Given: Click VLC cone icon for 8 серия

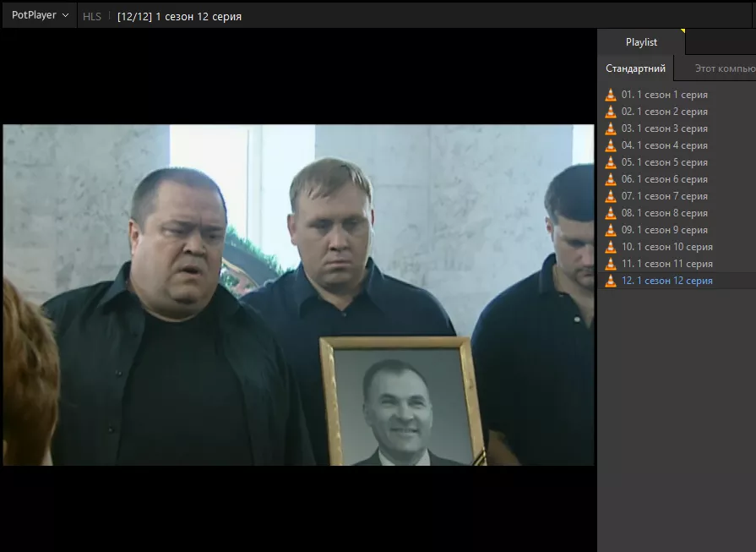Looking at the screenshot, I should (x=611, y=213).
